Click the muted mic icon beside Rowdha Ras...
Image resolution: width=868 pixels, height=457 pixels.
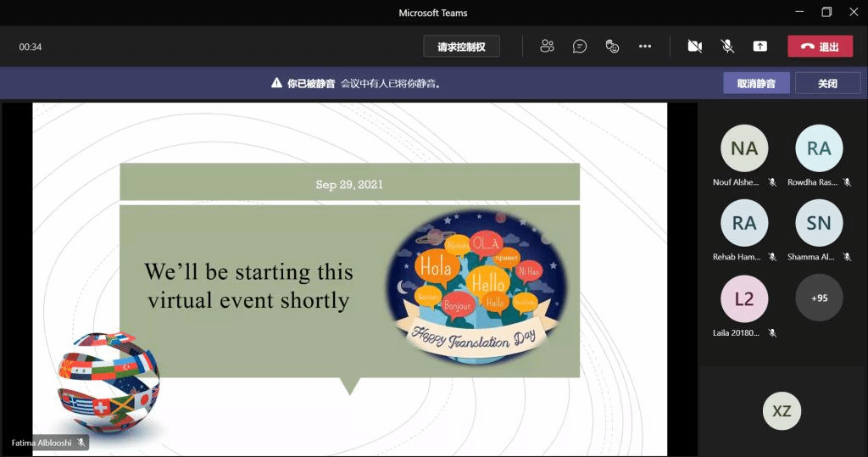pos(847,182)
